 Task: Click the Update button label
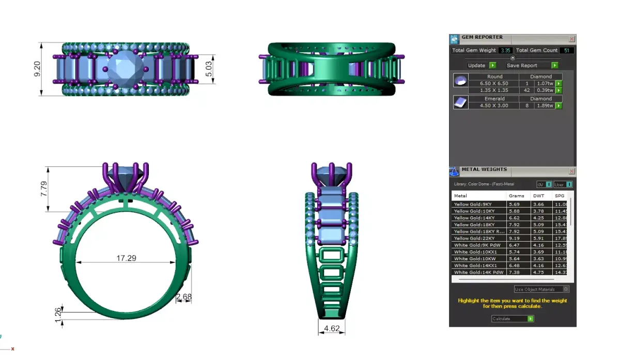click(x=476, y=66)
